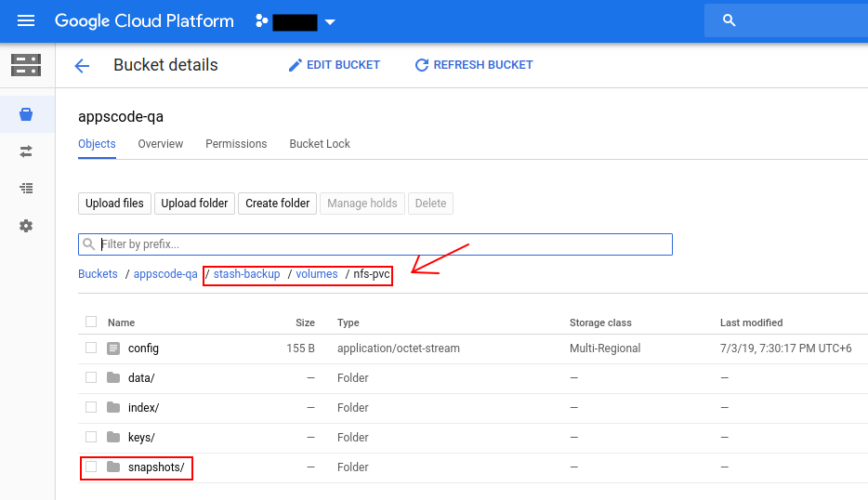
Task: Check the select-all checkbox in header
Action: click(91, 322)
